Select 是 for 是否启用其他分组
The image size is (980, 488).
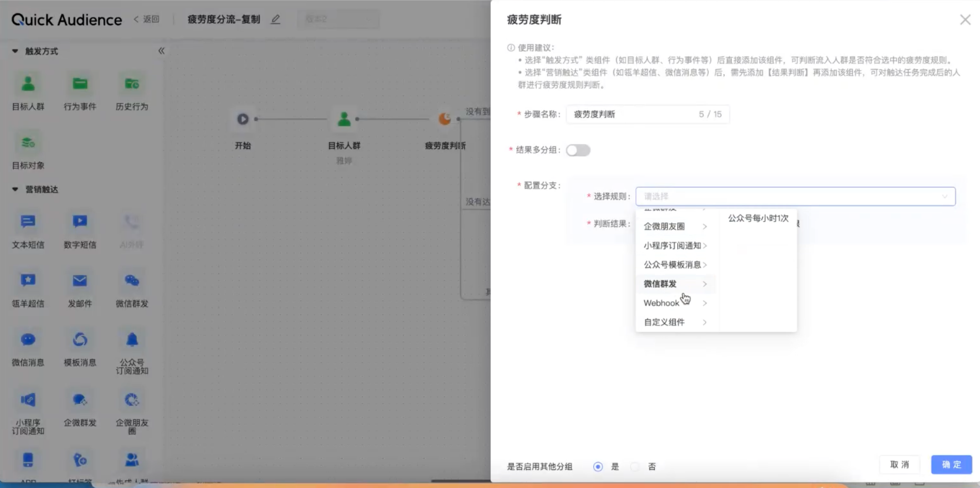(598, 467)
